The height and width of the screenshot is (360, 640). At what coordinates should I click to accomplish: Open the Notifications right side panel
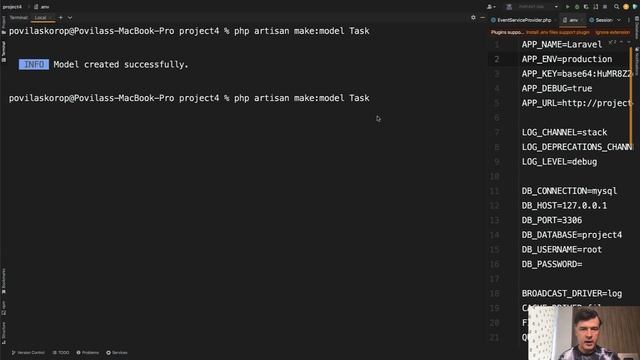(636, 61)
